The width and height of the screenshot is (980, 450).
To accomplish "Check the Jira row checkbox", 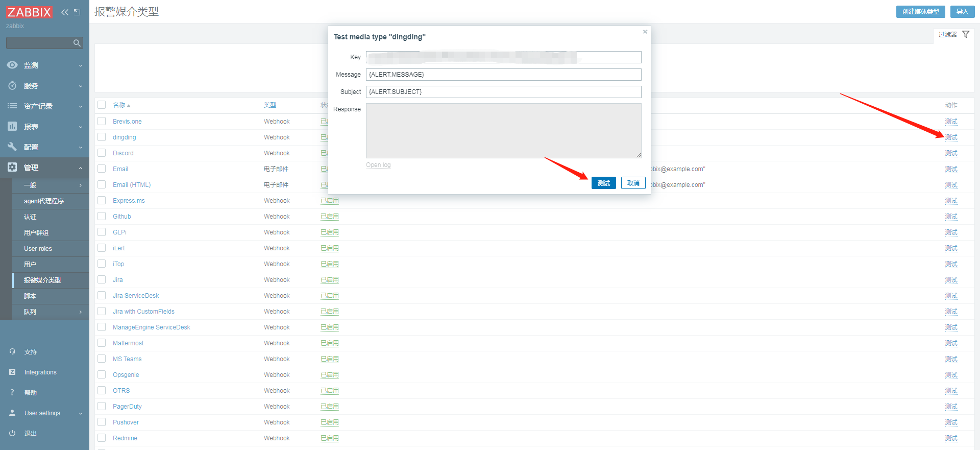I will 102,279.
